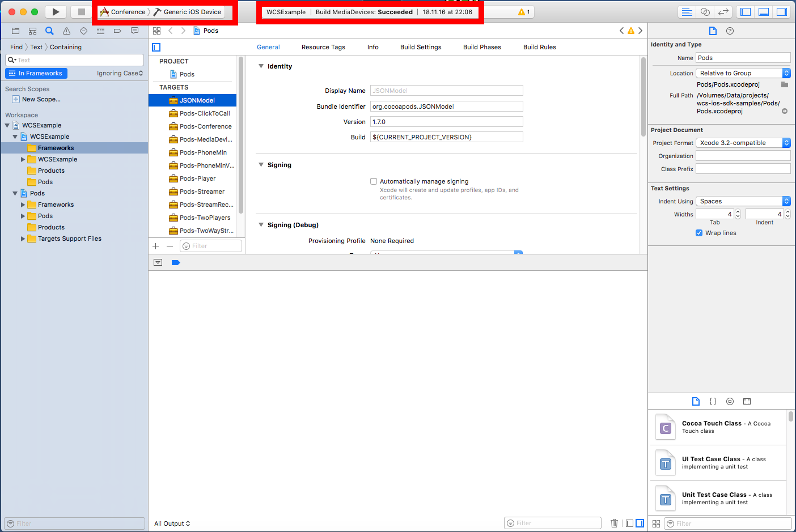Viewport: 796px width, 532px height.
Task: Switch to the Build Rules tab
Action: click(539, 47)
